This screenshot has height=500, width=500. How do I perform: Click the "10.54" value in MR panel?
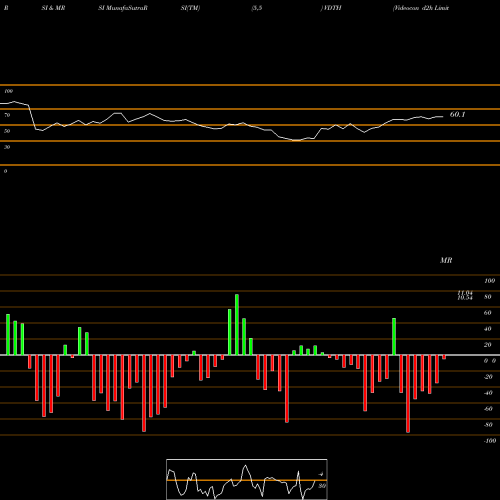click(465, 297)
